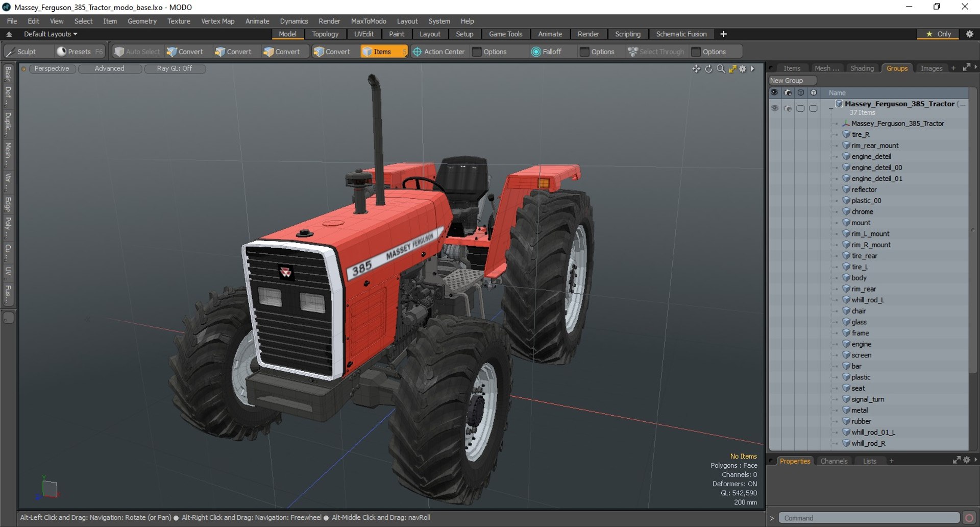Click the eye column header icon

(x=774, y=92)
